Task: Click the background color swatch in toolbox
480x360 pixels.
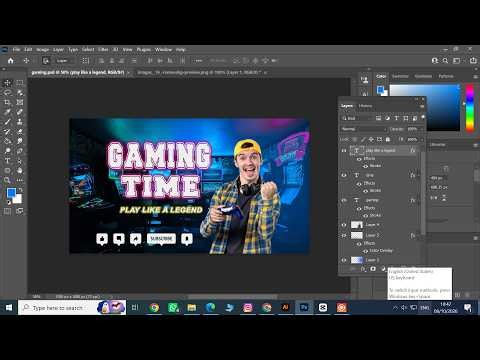Action: [x=18, y=200]
